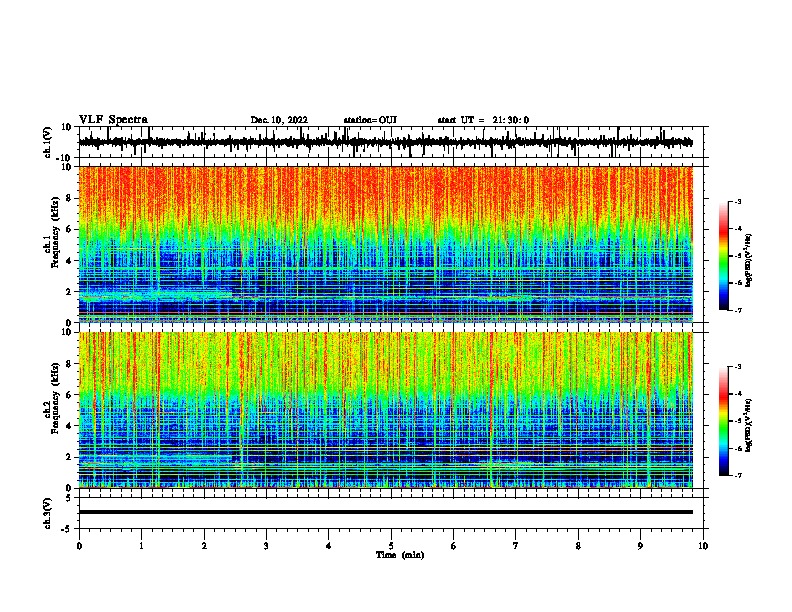Click time axis tick label "4"
792x612 pixels.
tap(329, 546)
